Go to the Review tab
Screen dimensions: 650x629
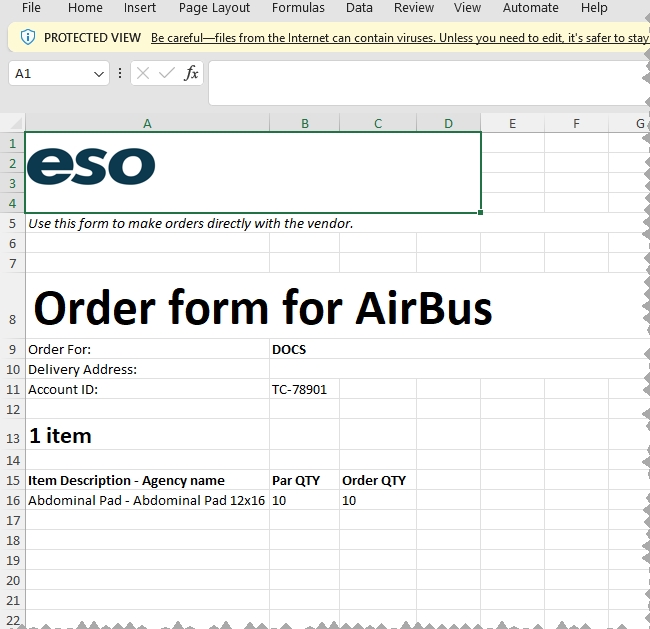414,7
